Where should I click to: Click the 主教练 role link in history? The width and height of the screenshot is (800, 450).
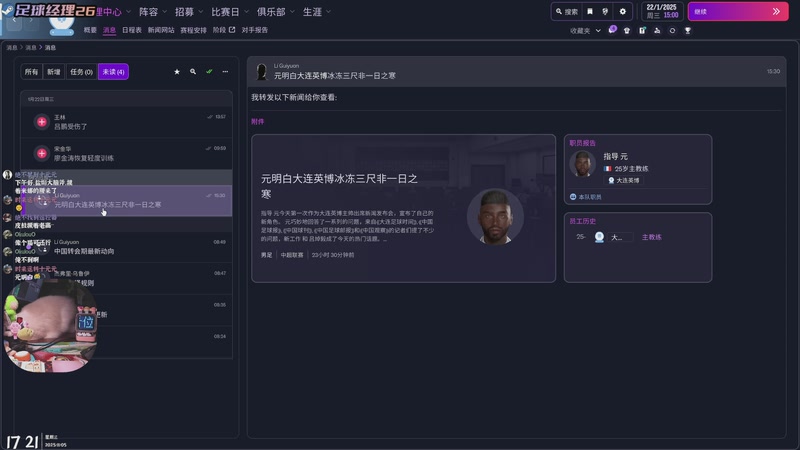652,237
